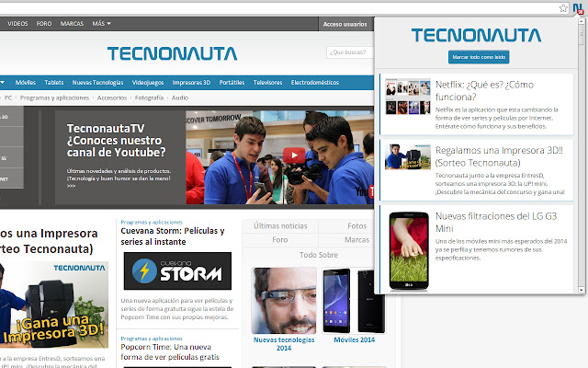Open the Televisores category
The image size is (588, 368).
click(267, 82)
